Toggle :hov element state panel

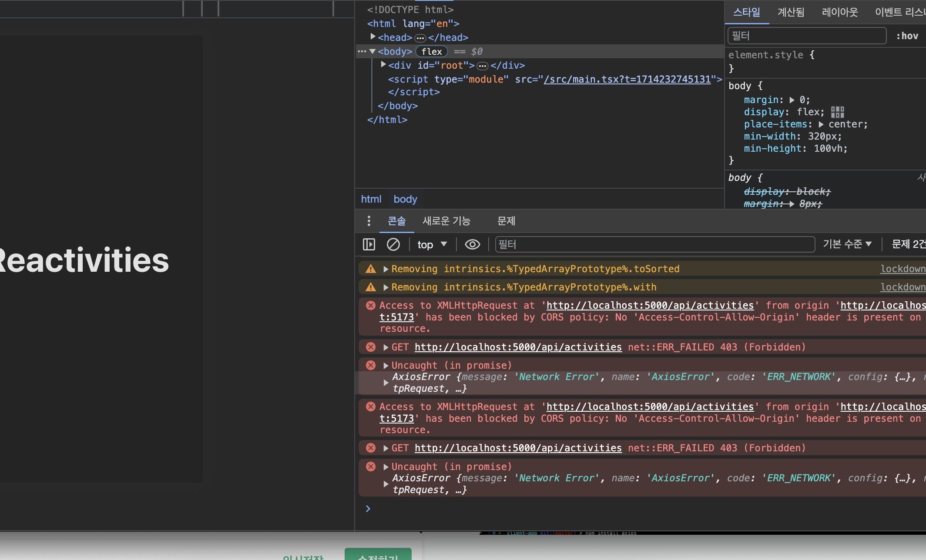coord(907,36)
